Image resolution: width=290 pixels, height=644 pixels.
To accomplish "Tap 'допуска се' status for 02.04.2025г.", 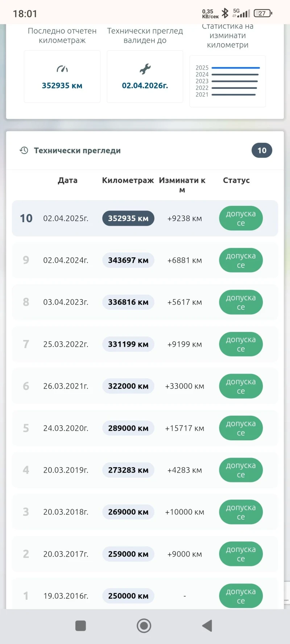I will click(x=241, y=219).
